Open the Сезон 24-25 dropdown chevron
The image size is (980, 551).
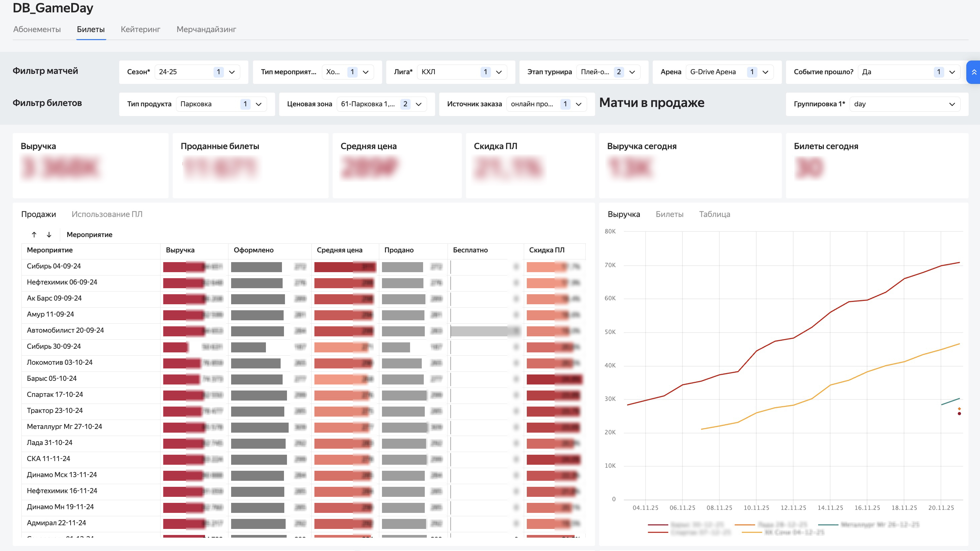(232, 72)
